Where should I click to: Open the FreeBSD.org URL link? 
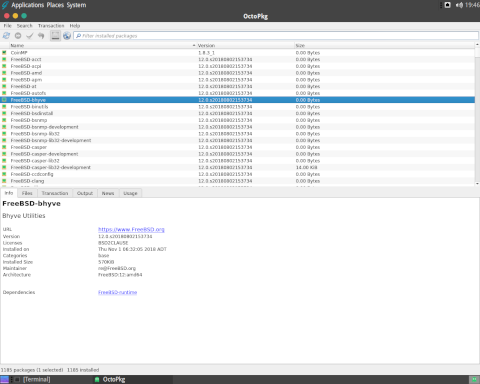point(131,229)
